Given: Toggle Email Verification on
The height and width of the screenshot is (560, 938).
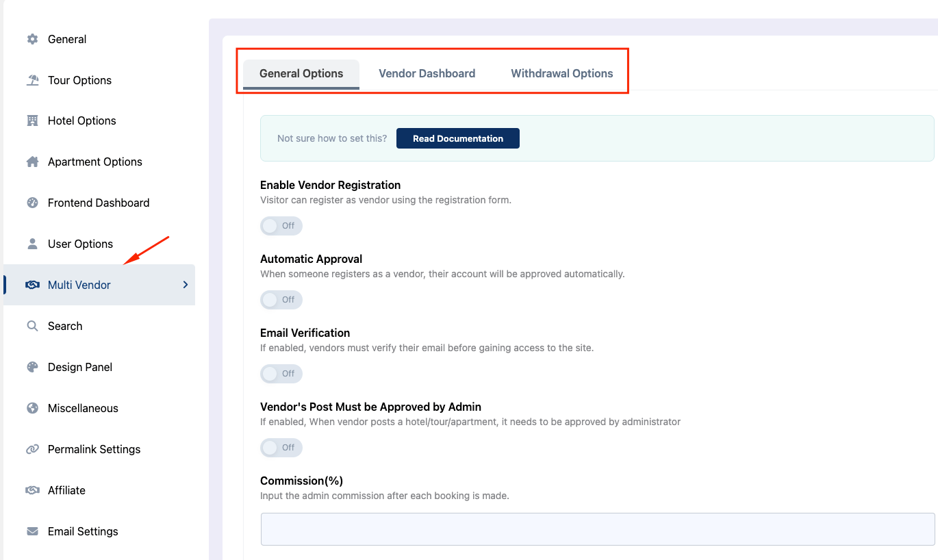Looking at the screenshot, I should coord(281,374).
